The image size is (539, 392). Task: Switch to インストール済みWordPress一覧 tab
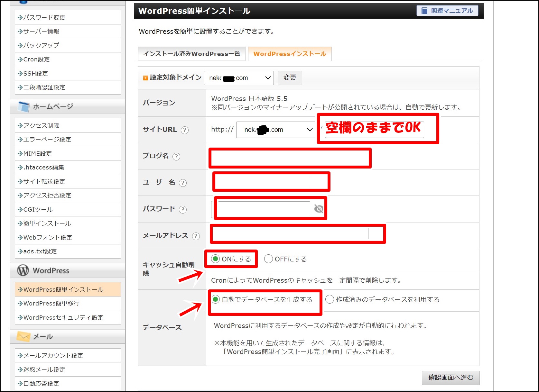click(192, 54)
